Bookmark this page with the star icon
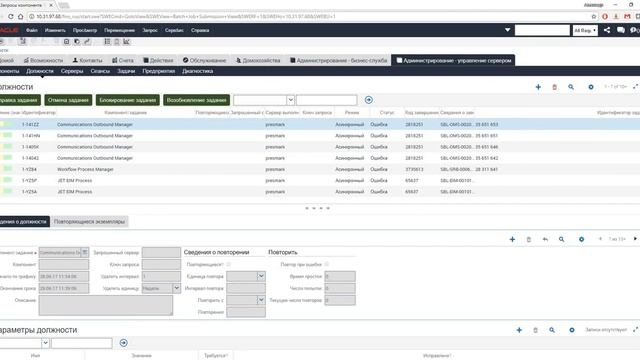The image size is (640, 360). tap(593, 17)
